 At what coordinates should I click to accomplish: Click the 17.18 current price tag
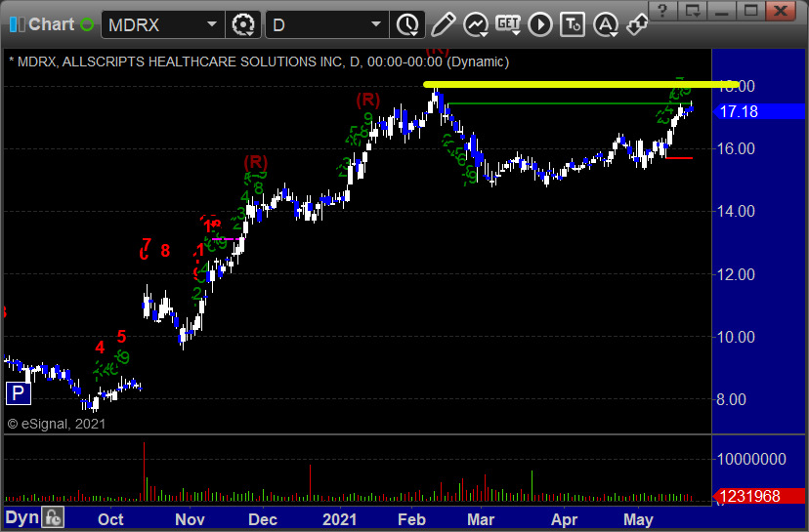tap(759, 111)
